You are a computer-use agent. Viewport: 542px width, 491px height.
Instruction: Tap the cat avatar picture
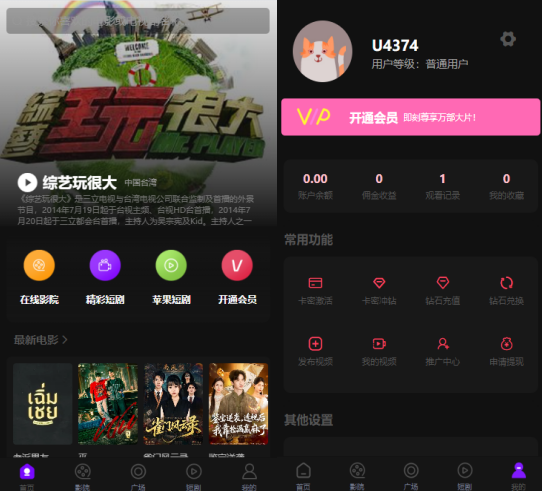[322, 51]
